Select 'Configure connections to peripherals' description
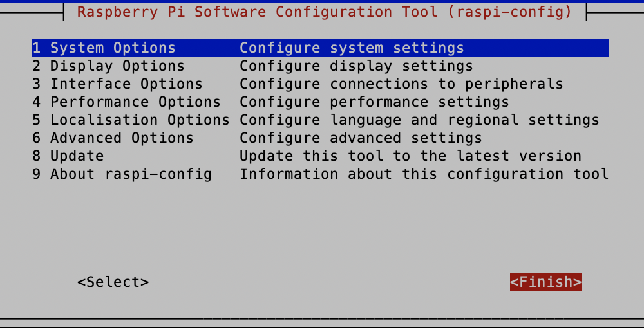This screenshot has width=644, height=328. 401,84
